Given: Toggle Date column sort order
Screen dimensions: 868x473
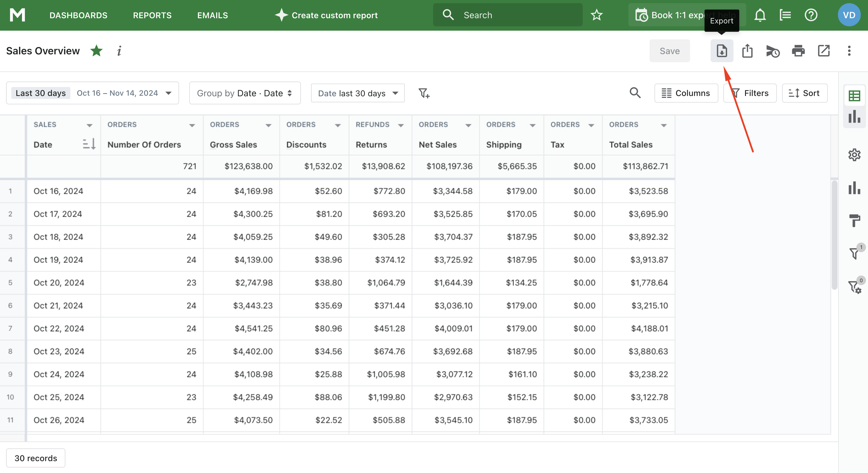Looking at the screenshot, I should point(89,144).
